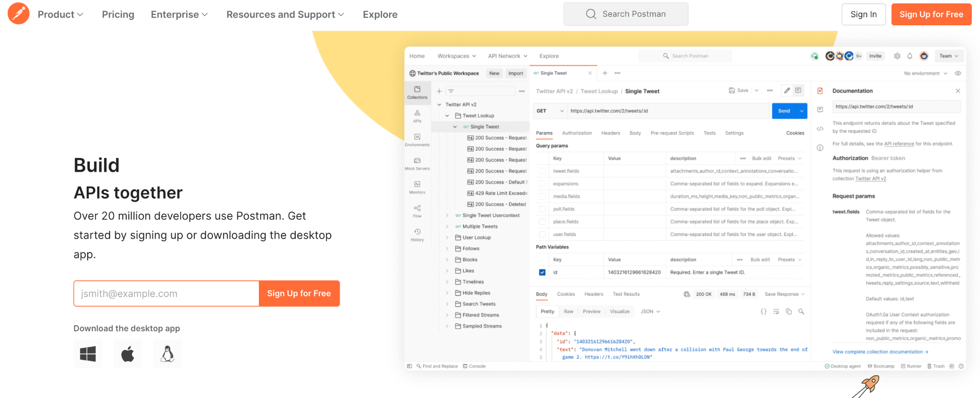
Task: Open the JSON format dropdown
Action: point(650,311)
